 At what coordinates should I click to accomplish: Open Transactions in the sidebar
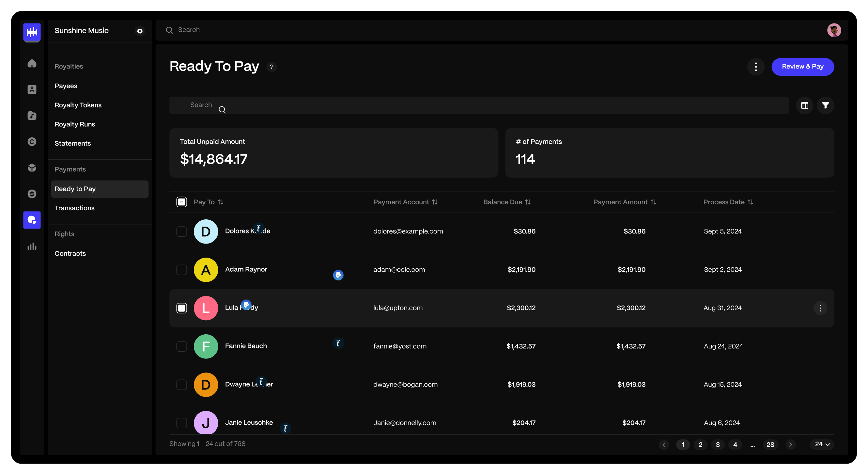tap(74, 208)
